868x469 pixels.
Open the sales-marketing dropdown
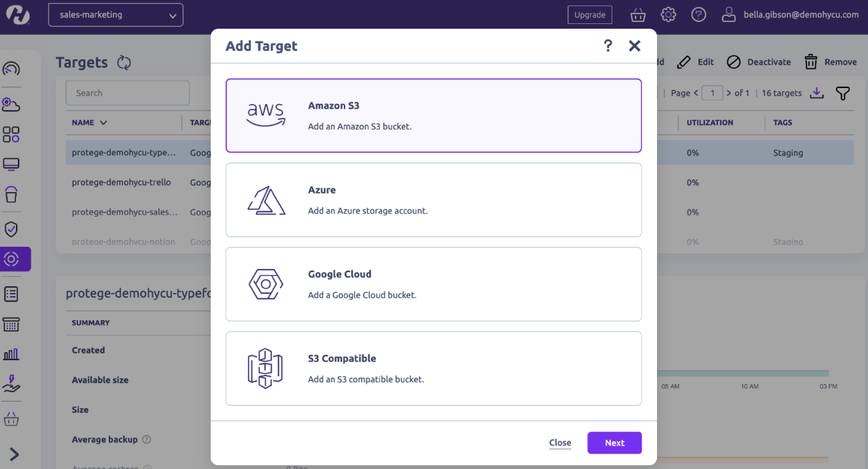point(116,15)
